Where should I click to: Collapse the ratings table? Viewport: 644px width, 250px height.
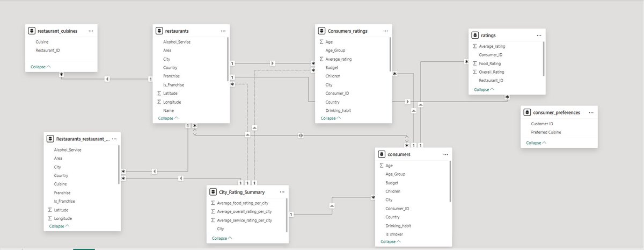click(484, 90)
